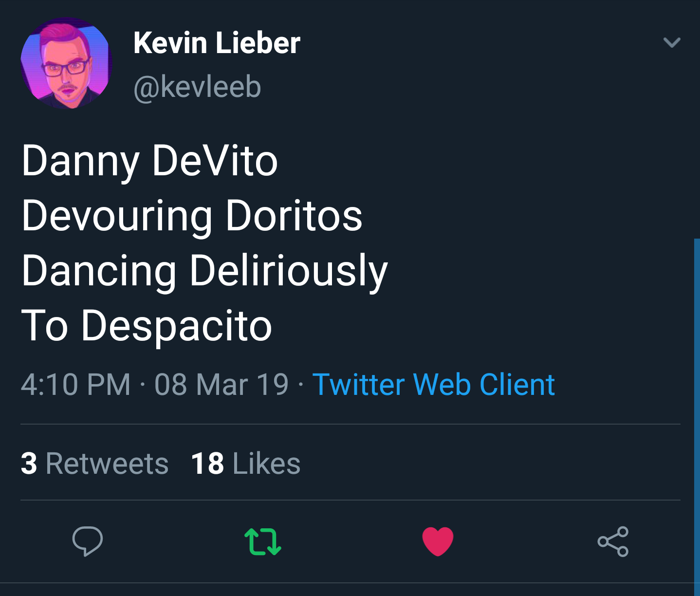Visit the @kevleeb handle
The height and width of the screenshot is (596, 700).
tap(197, 87)
